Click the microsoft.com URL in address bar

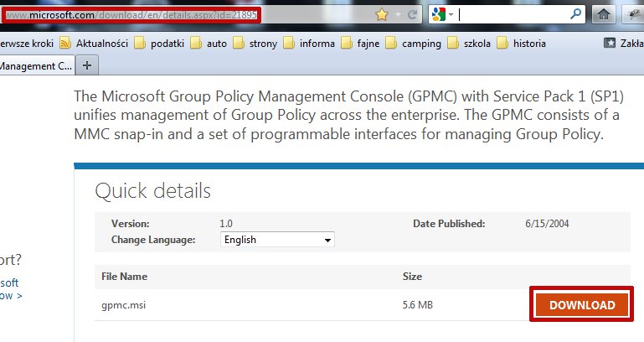click(x=131, y=15)
